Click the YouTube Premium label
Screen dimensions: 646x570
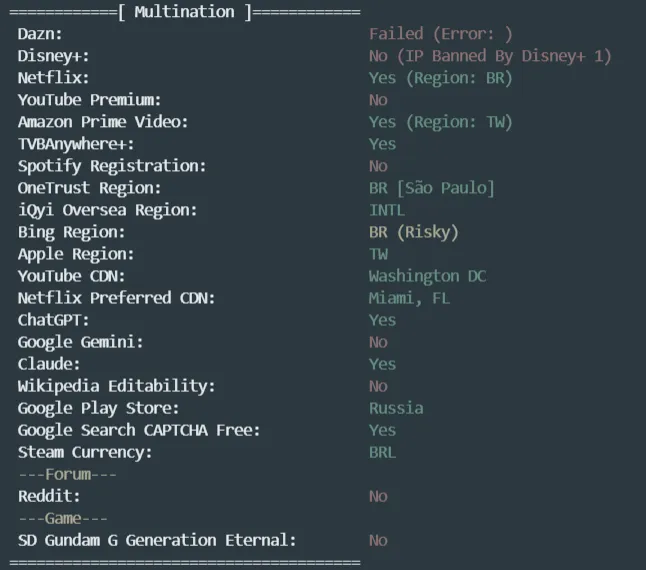[89, 100]
